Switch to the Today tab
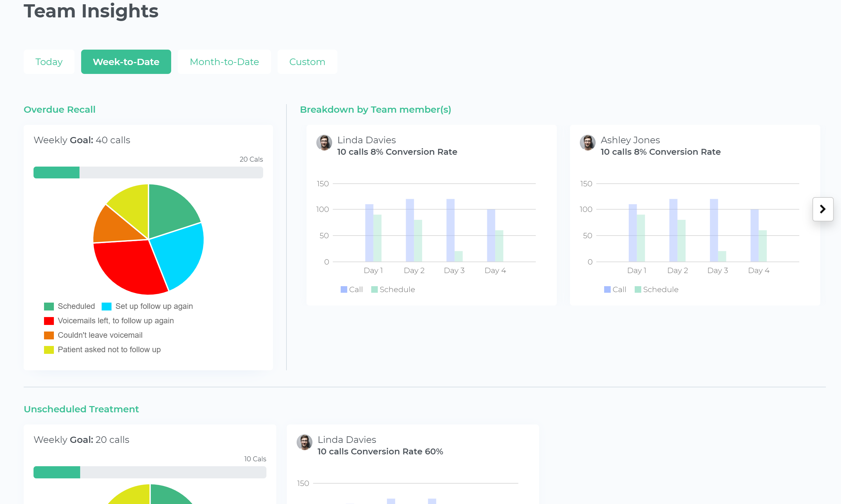Screen dimensions: 841x504 (49, 62)
